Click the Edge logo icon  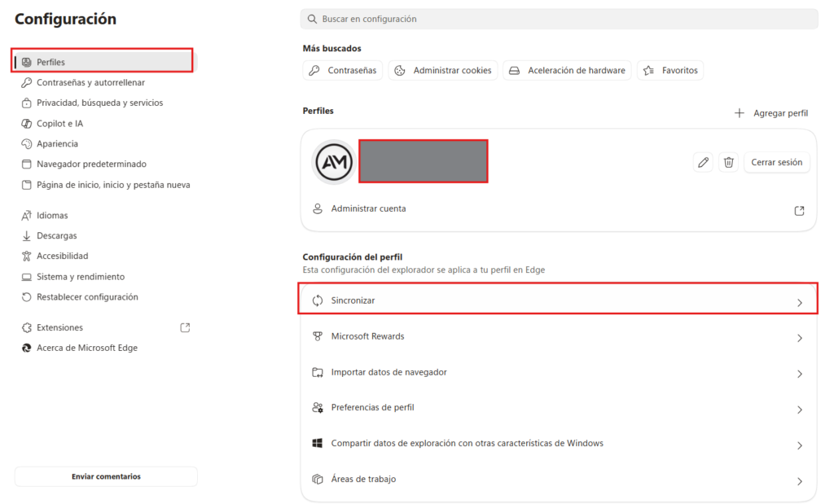[27, 348]
